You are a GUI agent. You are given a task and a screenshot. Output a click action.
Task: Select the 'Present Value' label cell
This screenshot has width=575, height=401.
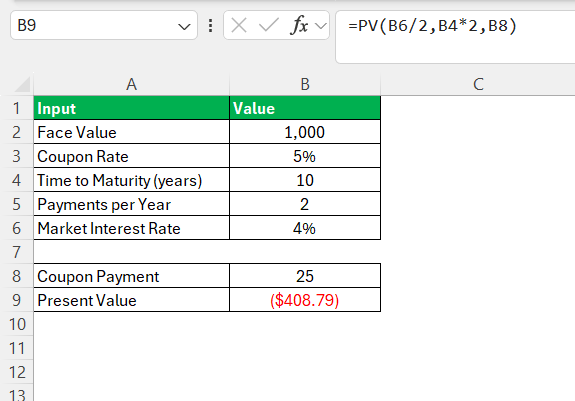point(131,300)
